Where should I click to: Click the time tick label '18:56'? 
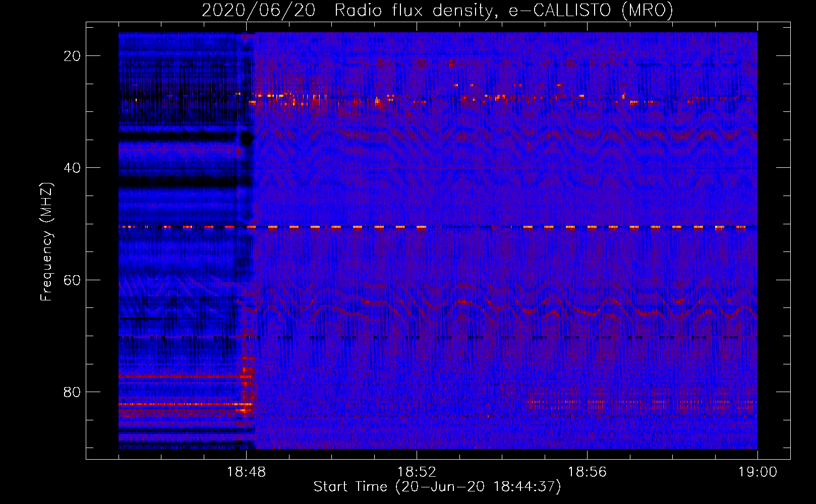coord(587,472)
